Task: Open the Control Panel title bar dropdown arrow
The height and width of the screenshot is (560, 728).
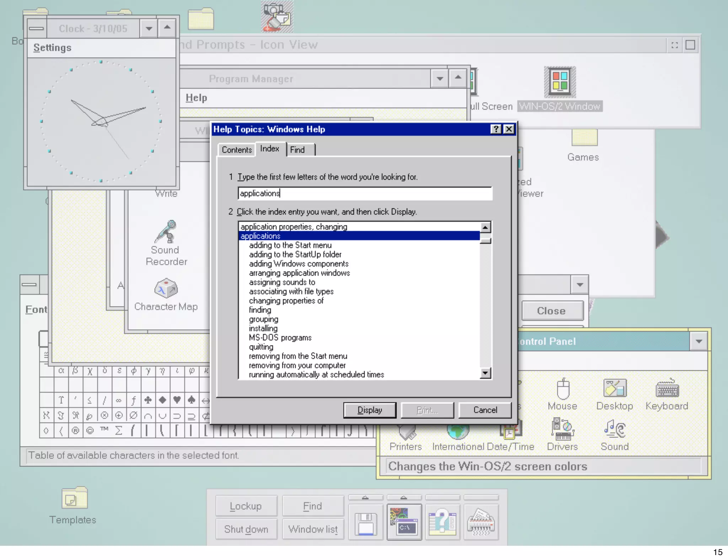Action: pyautogui.click(x=699, y=341)
